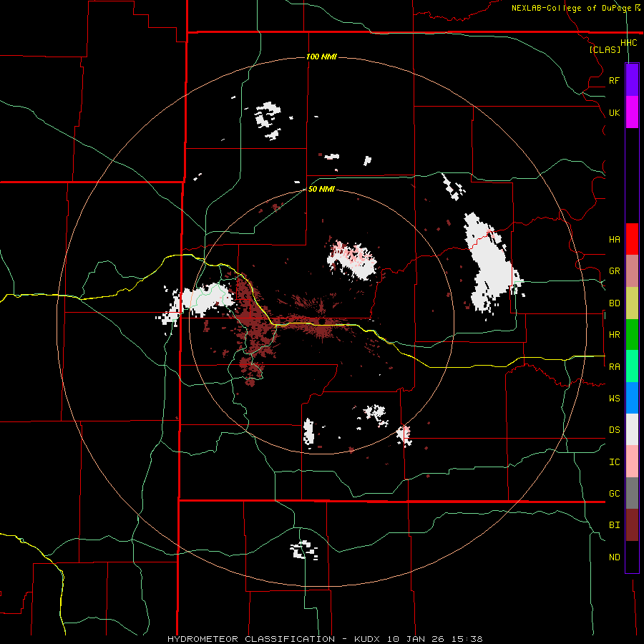Click the HA legend label

point(614,239)
